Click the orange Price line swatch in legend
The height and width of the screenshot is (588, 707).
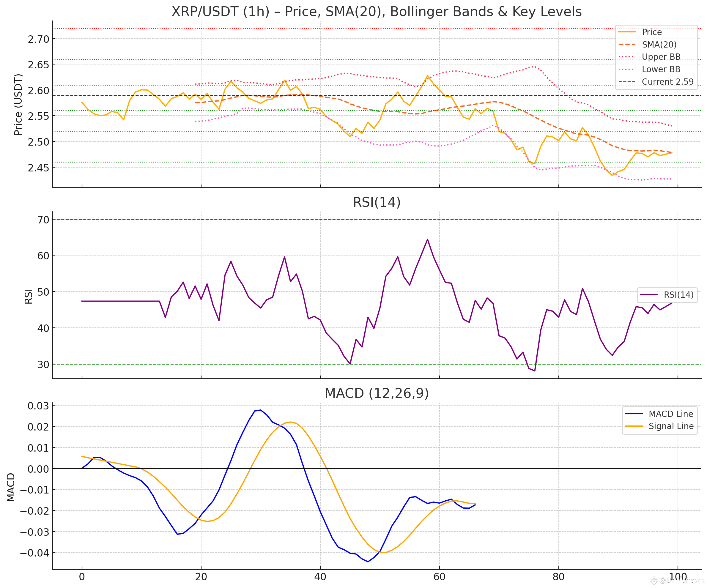[x=627, y=32]
